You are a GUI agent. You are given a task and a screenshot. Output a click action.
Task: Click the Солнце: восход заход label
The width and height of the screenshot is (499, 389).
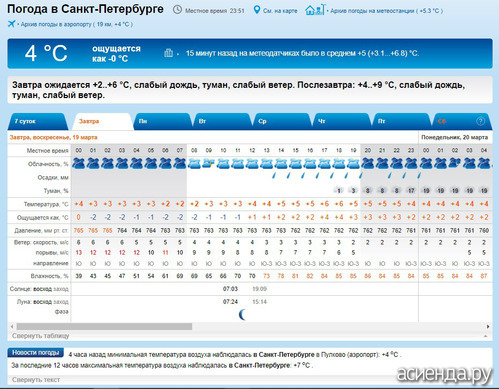click(x=39, y=289)
